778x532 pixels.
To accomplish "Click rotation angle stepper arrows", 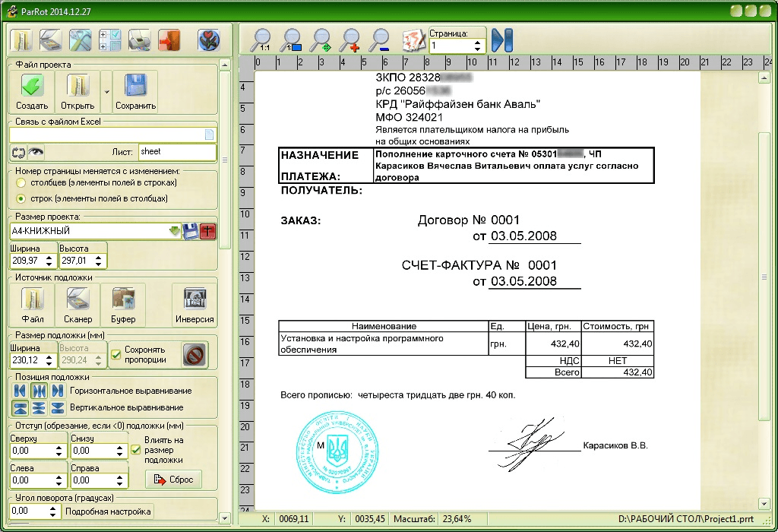I will tap(52, 511).
